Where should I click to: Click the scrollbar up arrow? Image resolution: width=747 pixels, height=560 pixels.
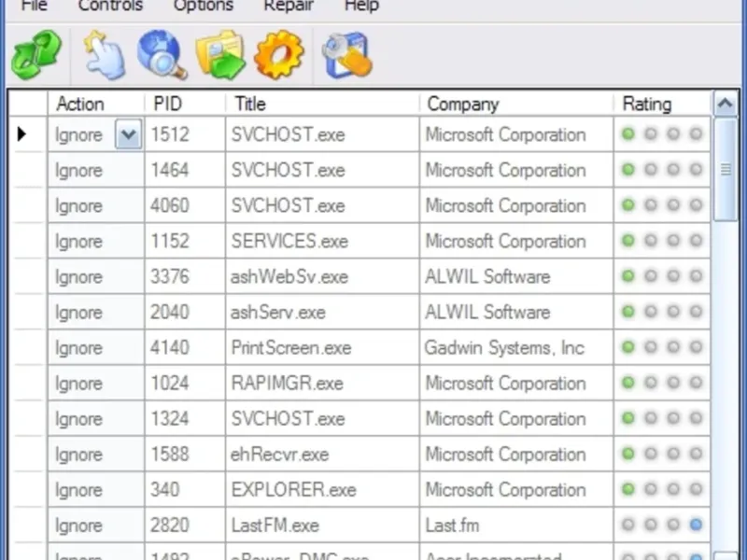click(x=726, y=104)
